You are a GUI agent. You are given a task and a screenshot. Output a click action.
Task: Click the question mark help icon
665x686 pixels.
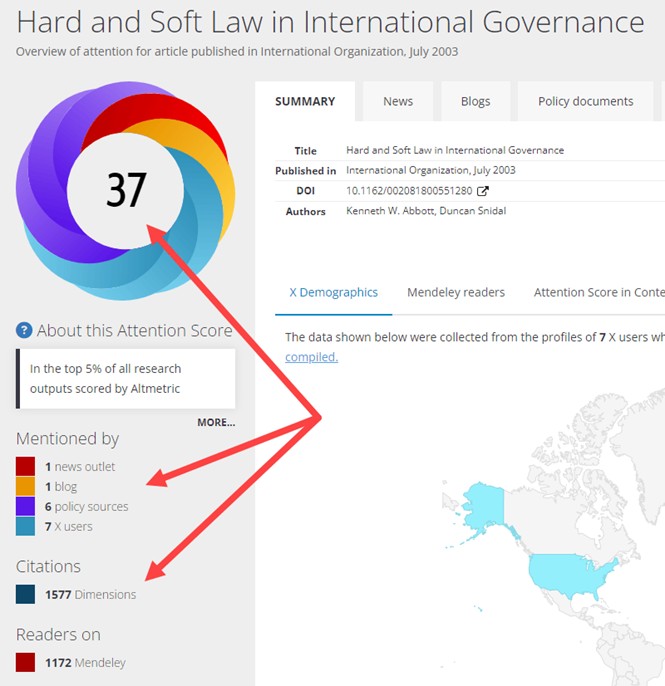point(25,331)
